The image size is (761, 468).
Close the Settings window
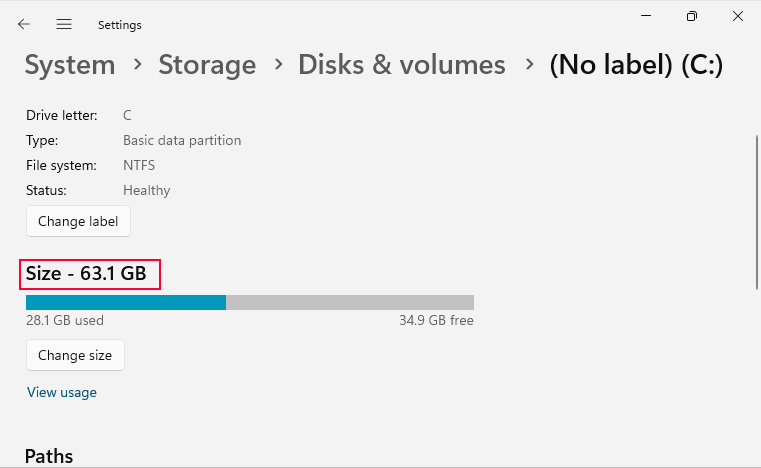tap(738, 16)
